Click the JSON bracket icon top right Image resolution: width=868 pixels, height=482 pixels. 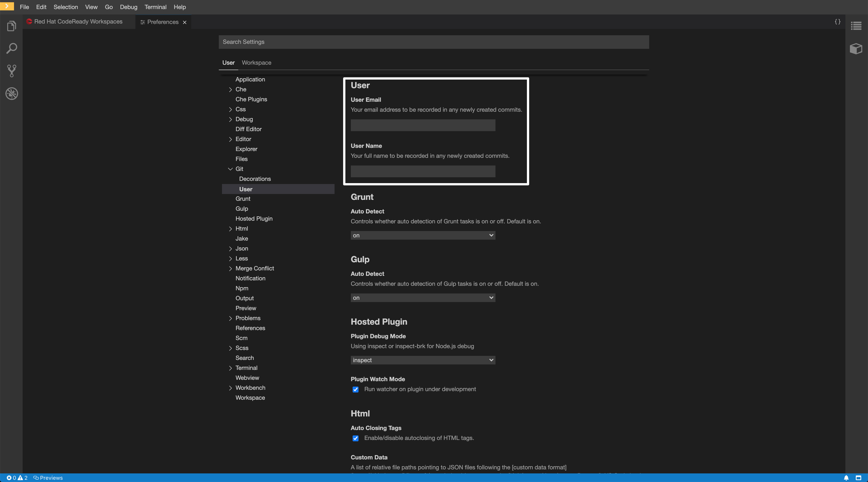[838, 21]
